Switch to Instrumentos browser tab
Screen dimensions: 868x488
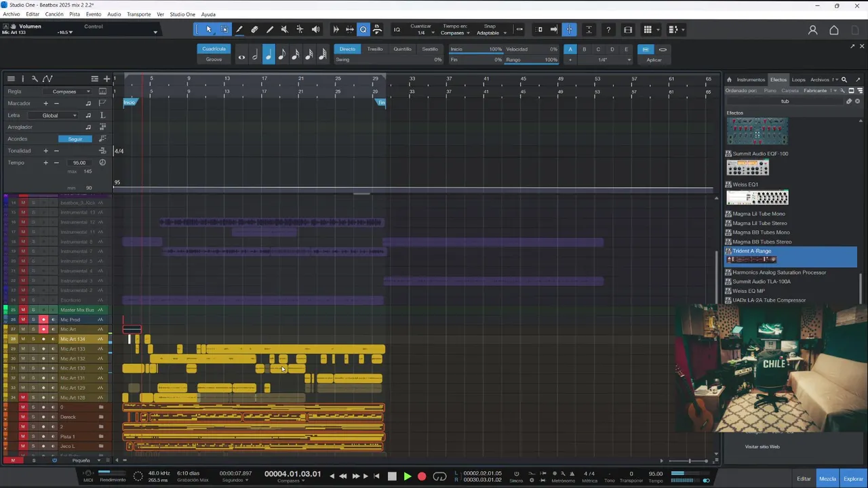coord(751,79)
